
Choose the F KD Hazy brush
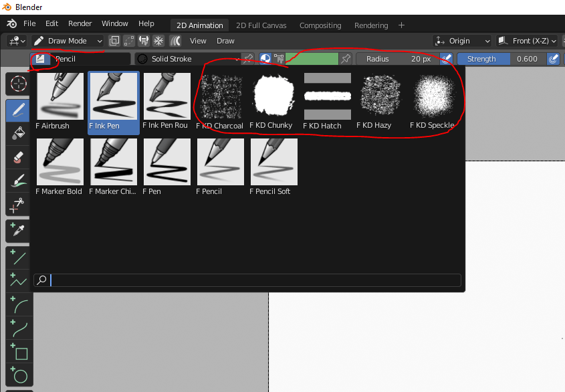tap(380, 102)
